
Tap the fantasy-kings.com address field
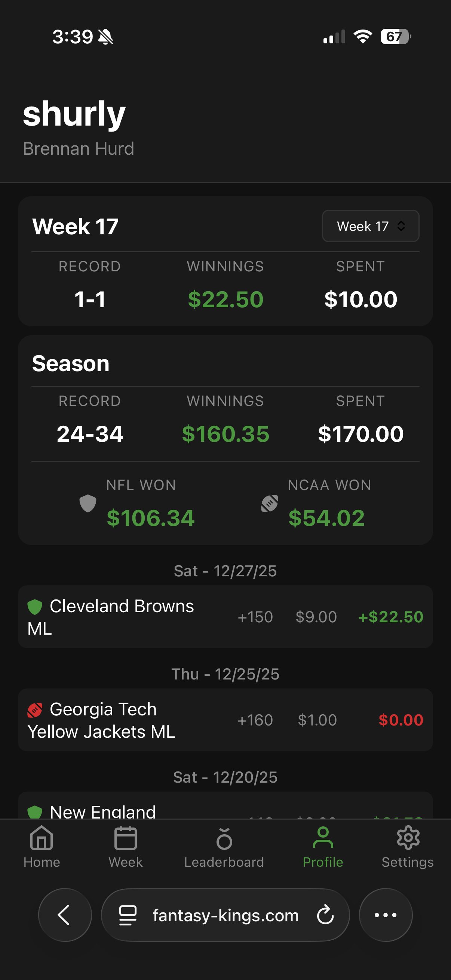pos(225,915)
